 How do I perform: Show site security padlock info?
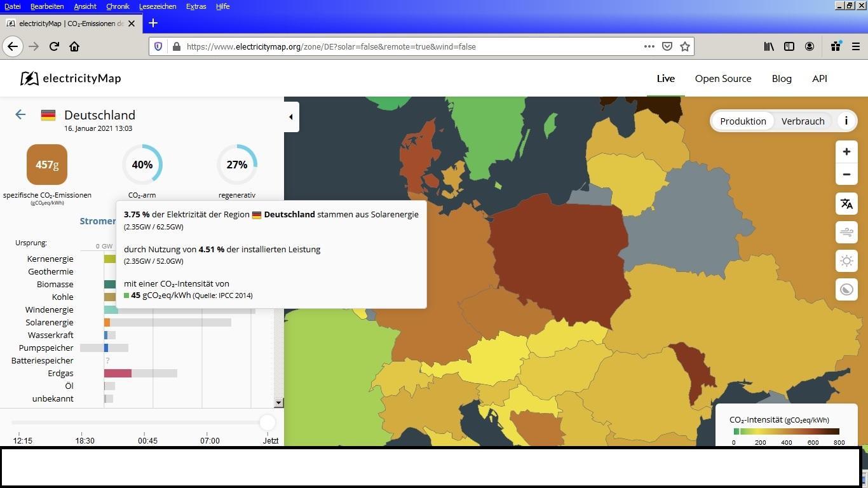tap(176, 46)
